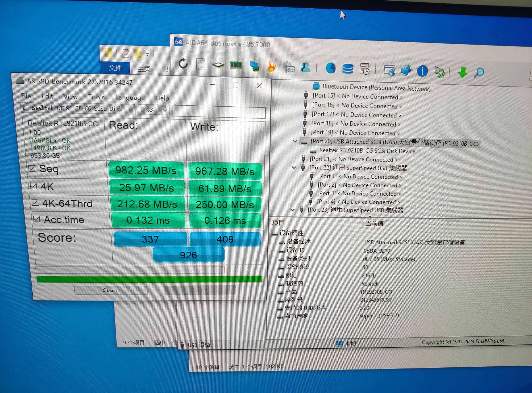Click the green benchmark progress bar
This screenshot has height=393, width=532.
click(149, 279)
